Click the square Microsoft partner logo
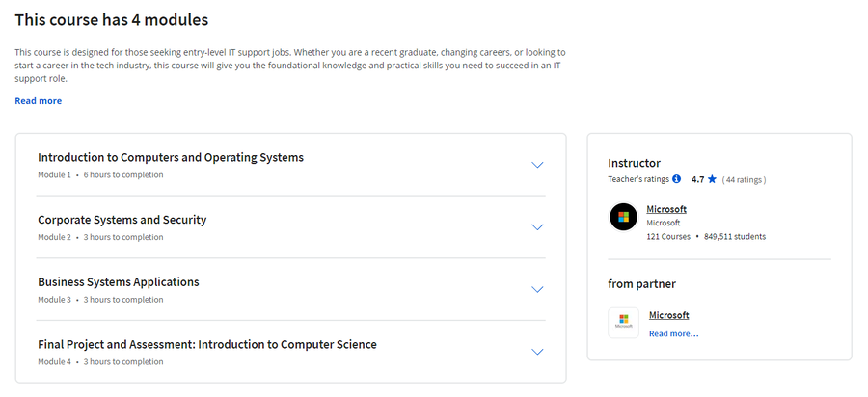868x397 pixels. [x=623, y=323]
